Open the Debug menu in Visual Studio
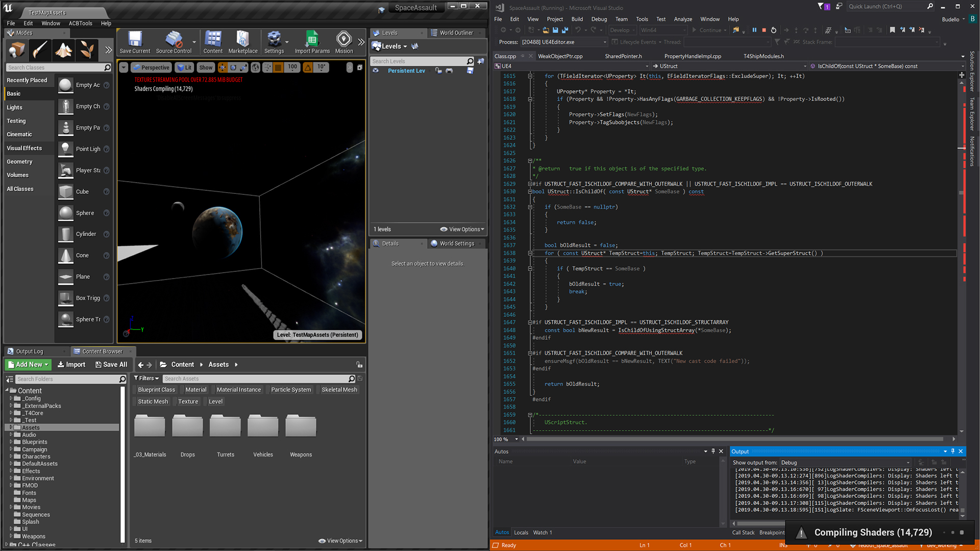The height and width of the screenshot is (551, 980). point(599,19)
